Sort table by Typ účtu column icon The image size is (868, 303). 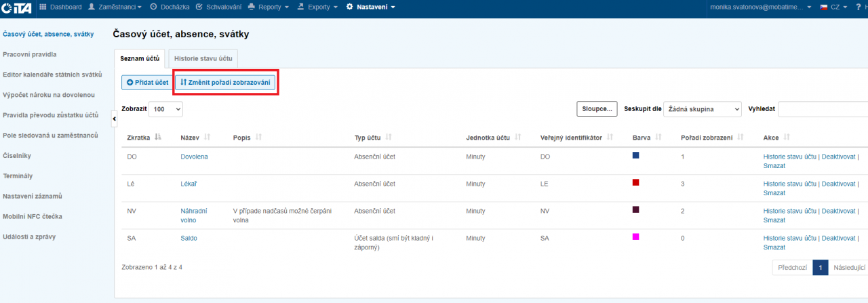pyautogui.click(x=389, y=137)
